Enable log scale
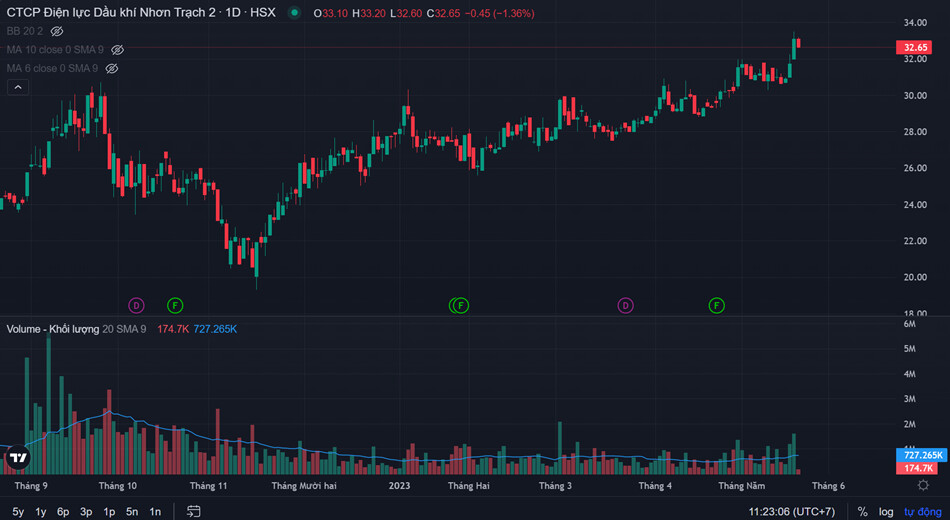This screenshot has height=520, width=950. coord(886,511)
